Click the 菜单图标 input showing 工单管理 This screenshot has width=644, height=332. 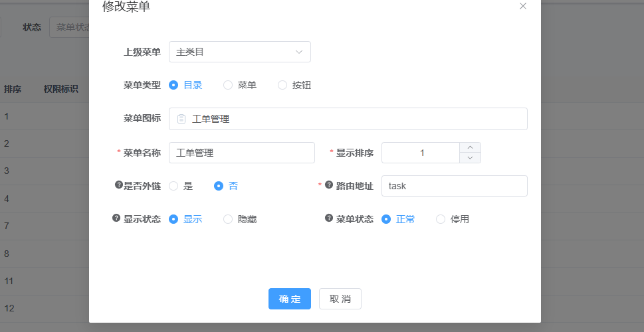click(348, 119)
